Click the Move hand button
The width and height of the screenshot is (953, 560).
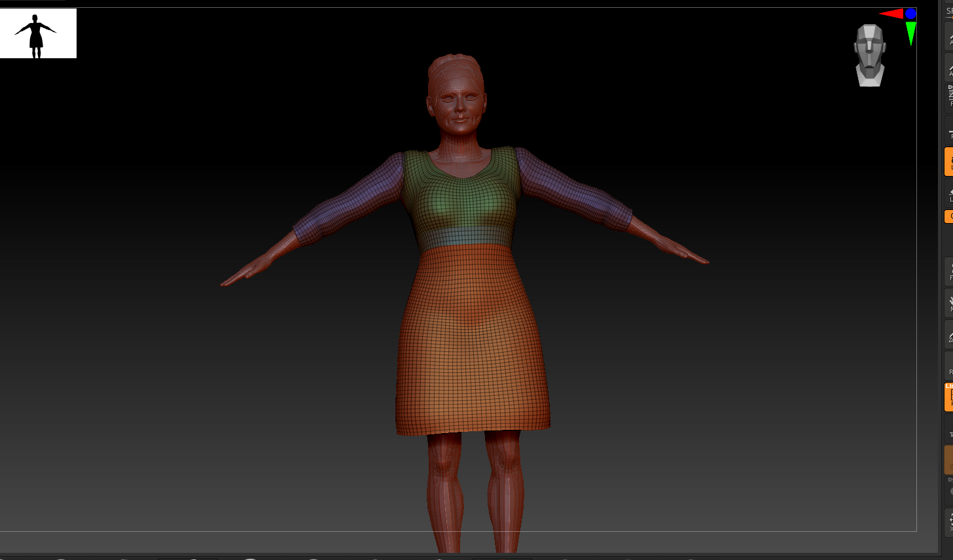[949, 303]
